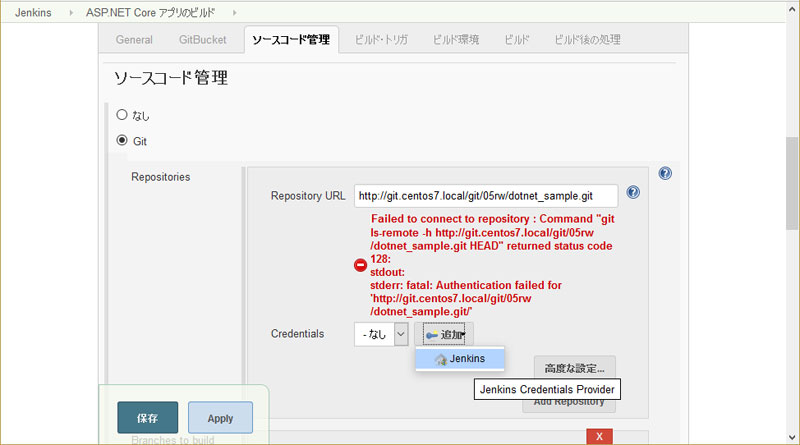
Task: Open the Credentials dropdown
Action: (381, 334)
